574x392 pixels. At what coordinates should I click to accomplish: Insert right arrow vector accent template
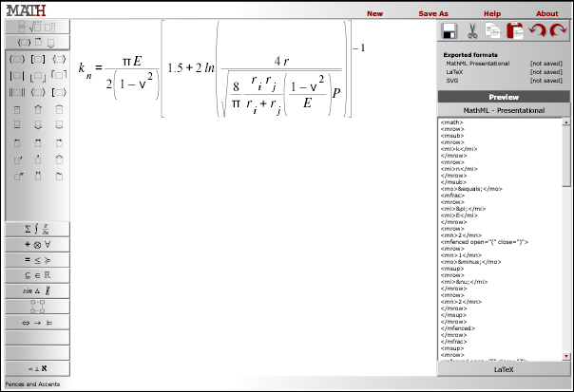tap(59, 142)
